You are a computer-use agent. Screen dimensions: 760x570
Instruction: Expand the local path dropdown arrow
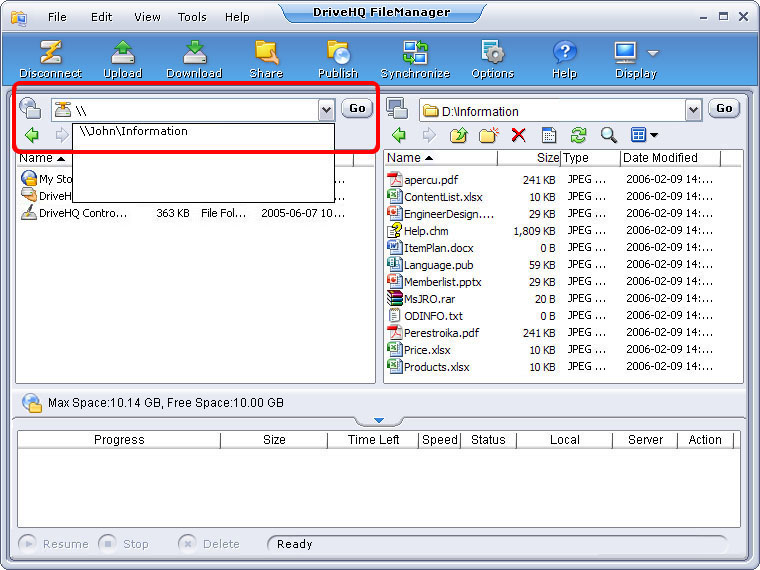point(694,111)
